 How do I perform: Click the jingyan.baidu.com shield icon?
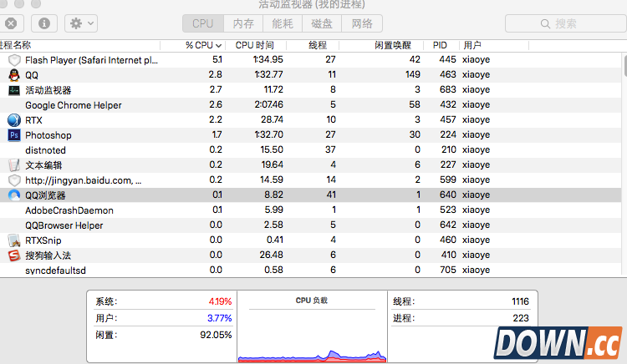click(14, 180)
